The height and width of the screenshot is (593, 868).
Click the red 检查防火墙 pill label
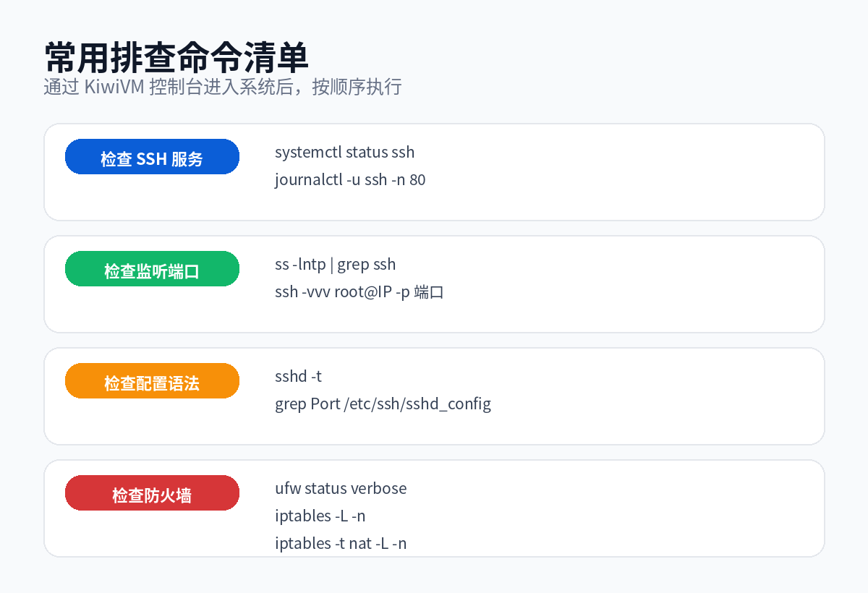[152, 493]
